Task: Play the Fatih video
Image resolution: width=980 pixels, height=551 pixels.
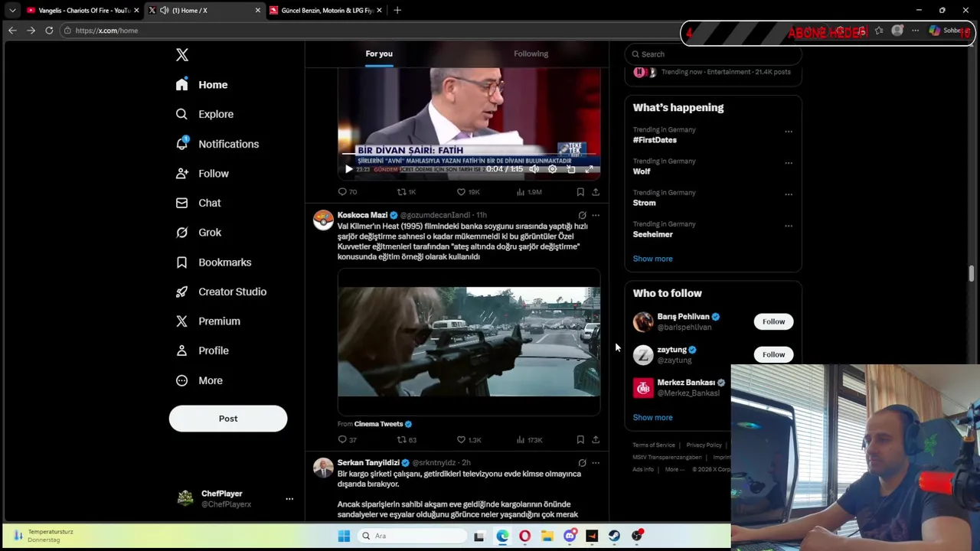Action: pyautogui.click(x=348, y=169)
